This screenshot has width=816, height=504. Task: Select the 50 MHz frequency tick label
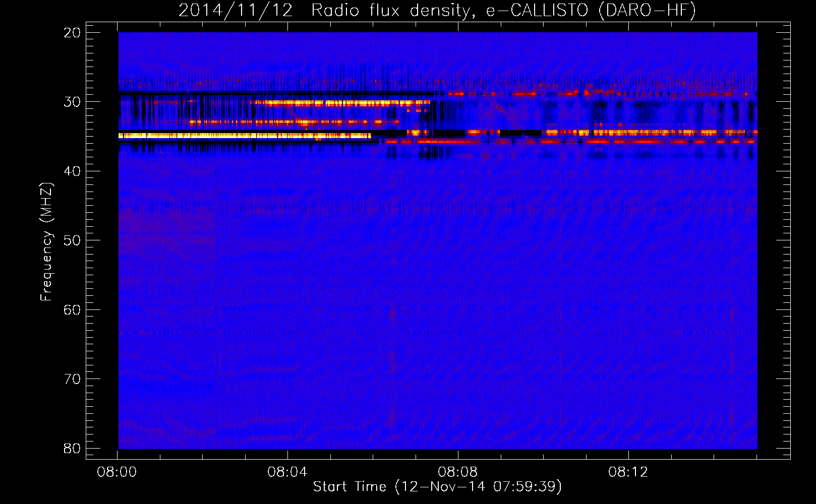click(x=73, y=240)
